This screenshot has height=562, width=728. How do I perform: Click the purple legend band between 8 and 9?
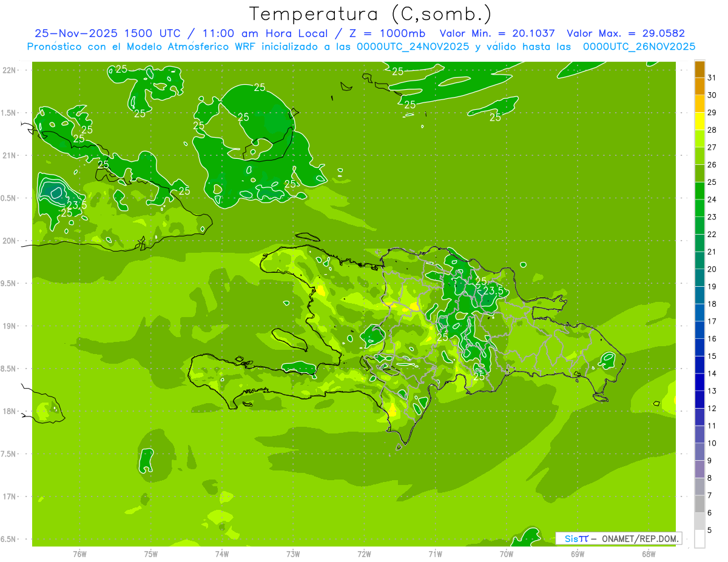(x=699, y=469)
